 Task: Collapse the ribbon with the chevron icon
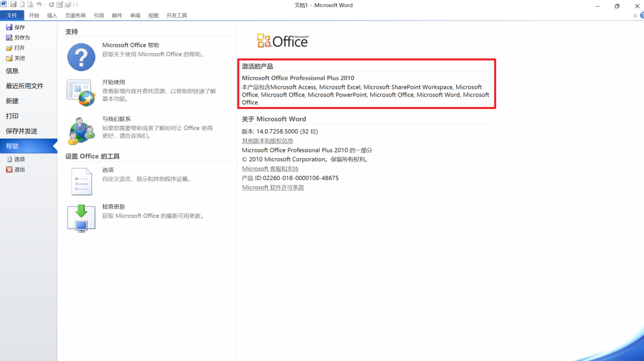[x=636, y=15]
